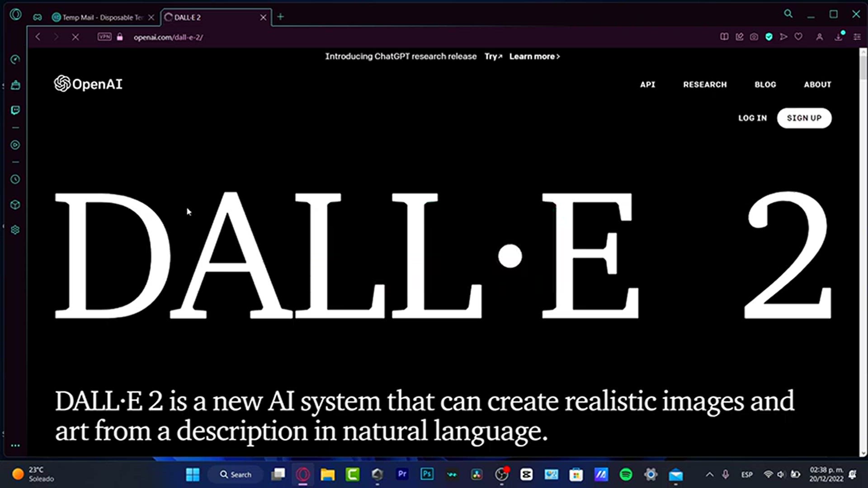Screen dimensions: 868x488
Task: Open Mail app from taskbar
Action: [675, 475]
